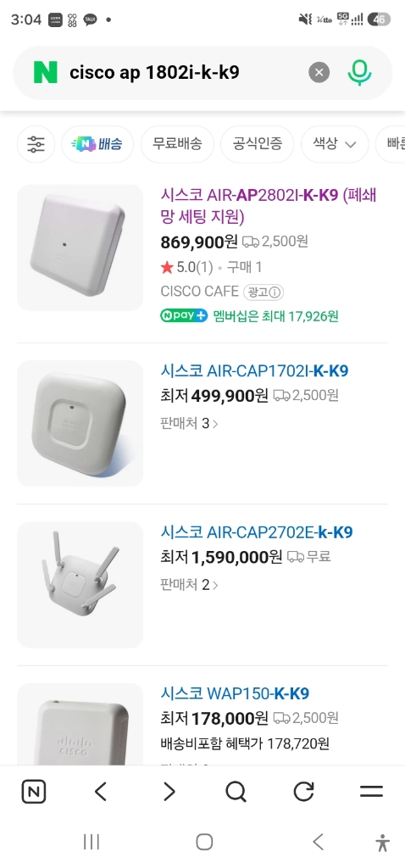
Task: Toggle the 무료배송 filter chip
Action: point(177,144)
